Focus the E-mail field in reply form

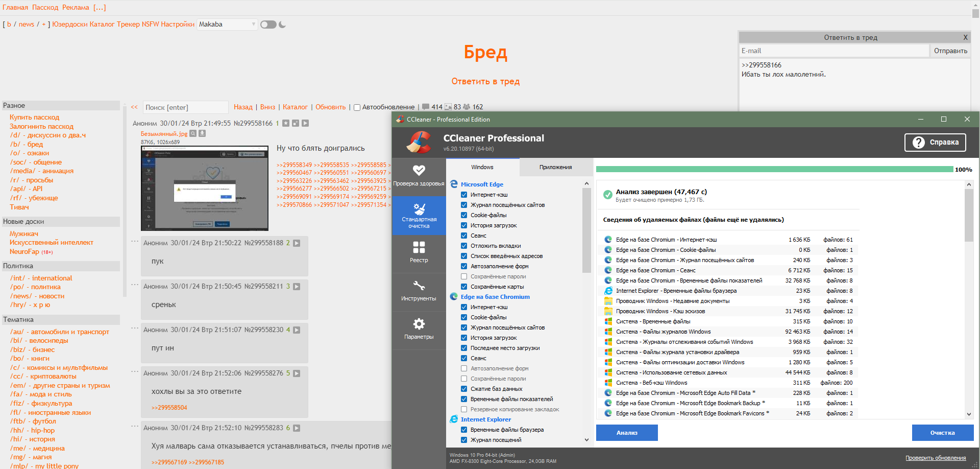[x=834, y=51]
